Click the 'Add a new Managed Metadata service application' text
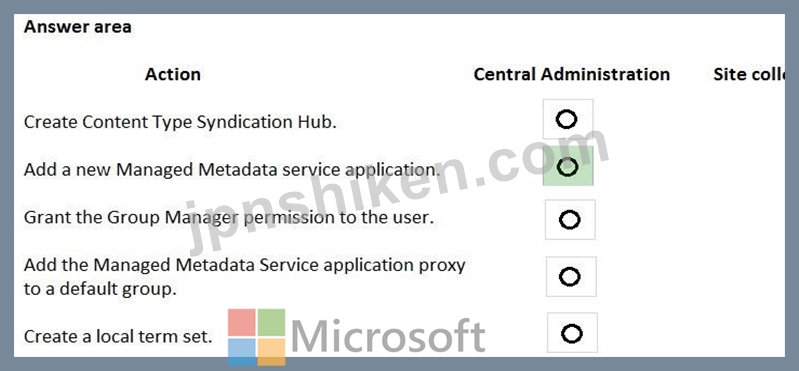This screenshot has height=371, width=799. (x=232, y=170)
